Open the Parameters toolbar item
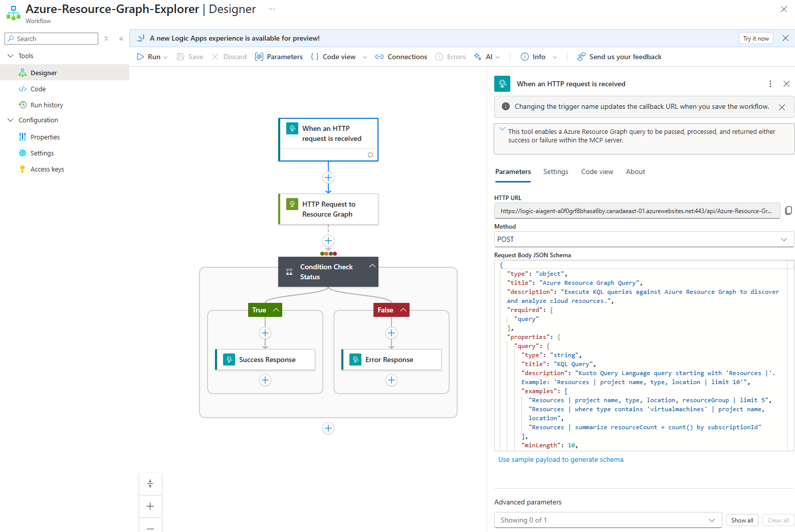This screenshot has height=532, width=795. (x=279, y=57)
